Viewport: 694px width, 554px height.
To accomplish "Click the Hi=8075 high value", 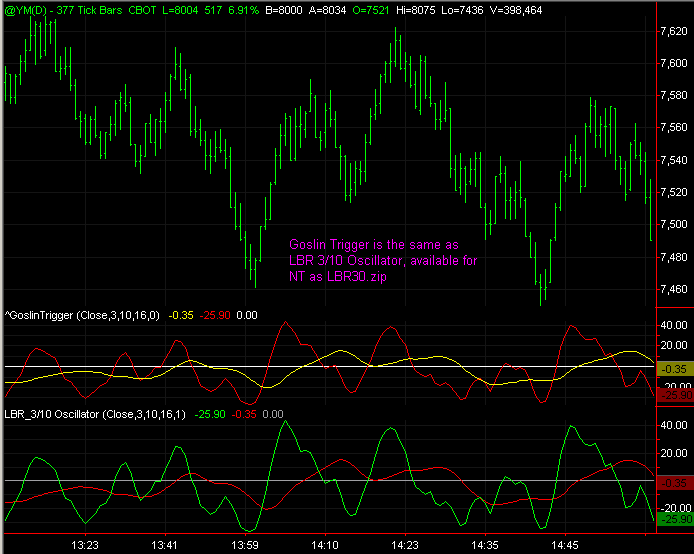I will point(416,10).
